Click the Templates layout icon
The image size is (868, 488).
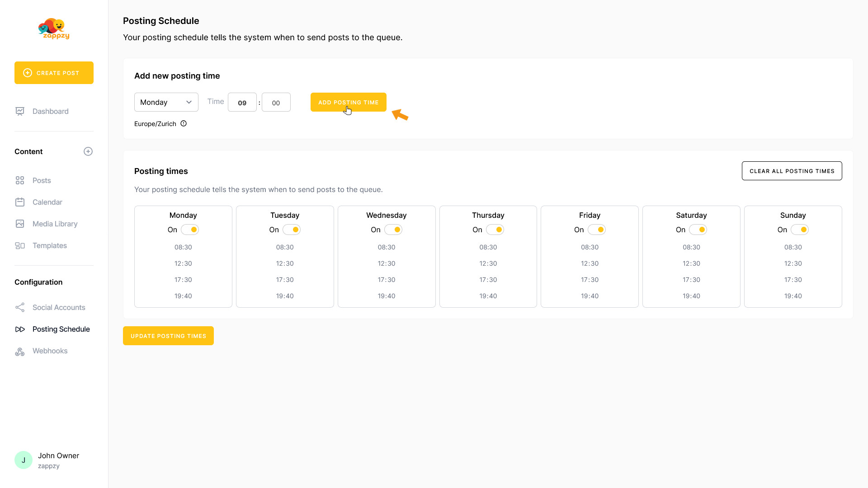tap(20, 245)
